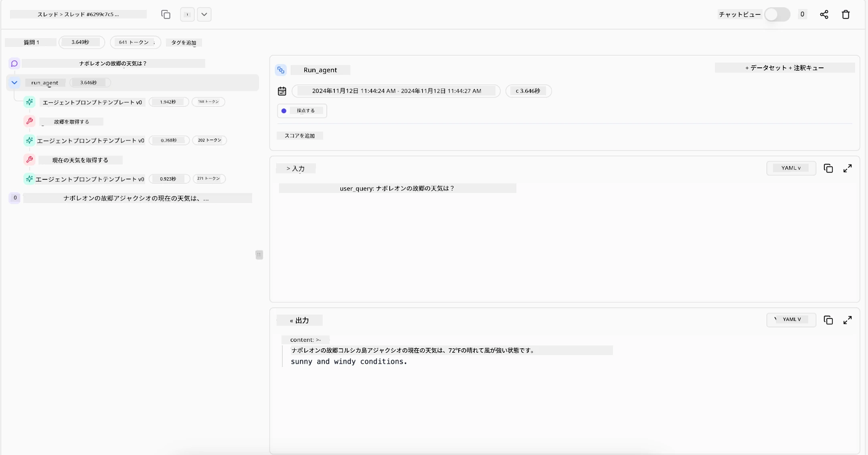Select the 故郷を取得する tool step
Screen dimensions: 868x455
coord(71,122)
